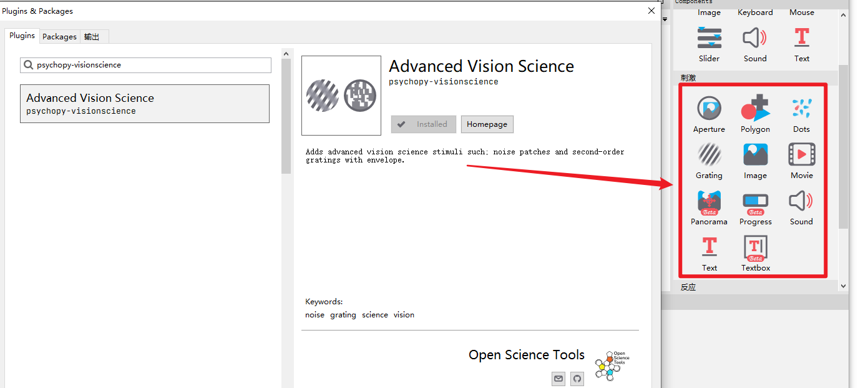Click the 'science' keyword
Image resolution: width=868 pixels, height=388 pixels.
point(374,315)
